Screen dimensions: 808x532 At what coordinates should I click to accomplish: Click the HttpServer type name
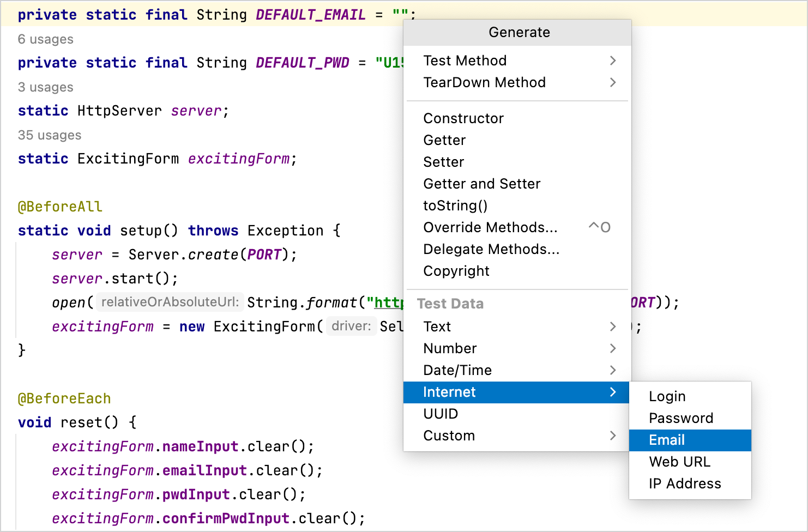pyautogui.click(x=119, y=111)
